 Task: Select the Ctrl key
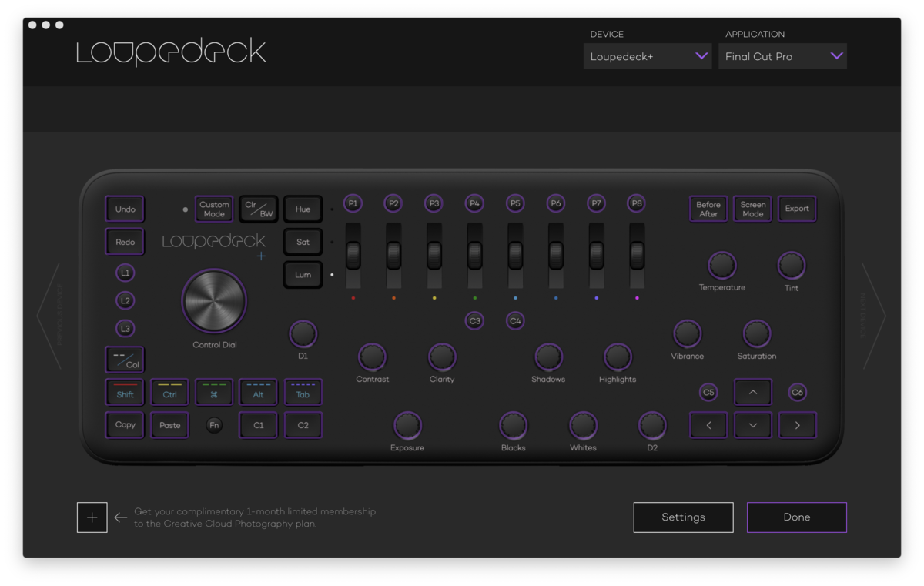tap(169, 393)
